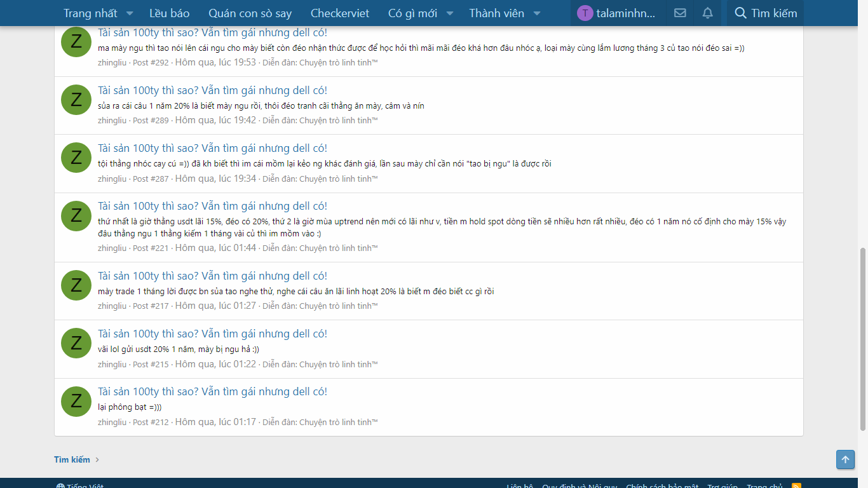The height and width of the screenshot is (488, 868).
Task: Go to Quán con sò say
Action: click(250, 13)
